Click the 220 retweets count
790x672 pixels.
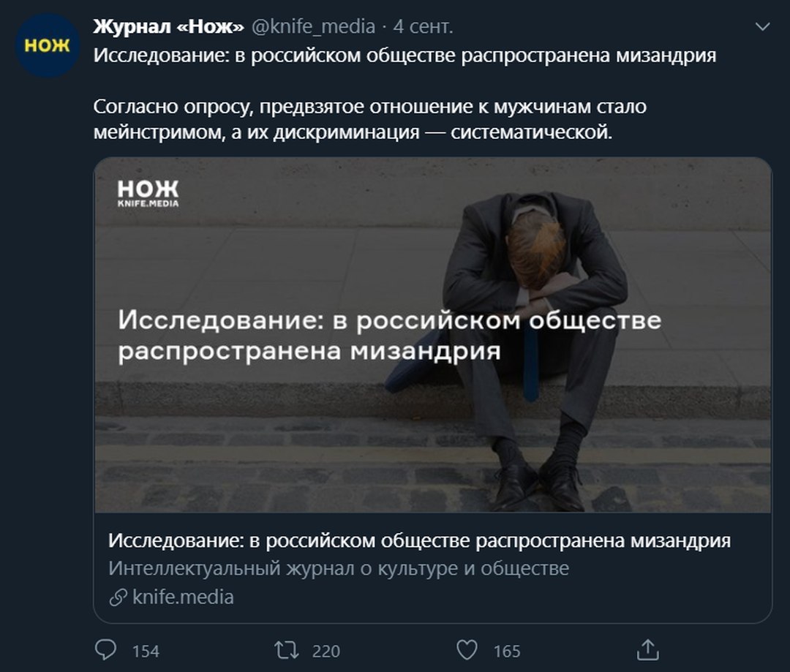point(326,651)
